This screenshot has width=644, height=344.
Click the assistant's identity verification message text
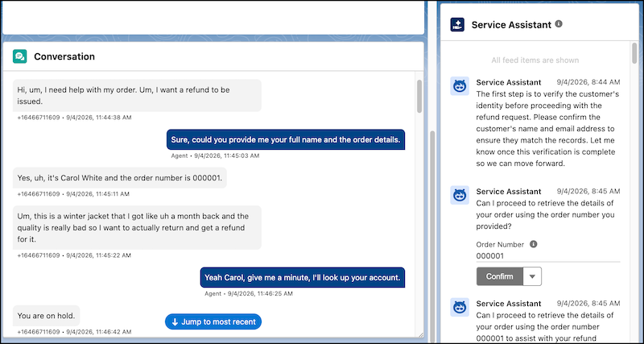(x=547, y=129)
